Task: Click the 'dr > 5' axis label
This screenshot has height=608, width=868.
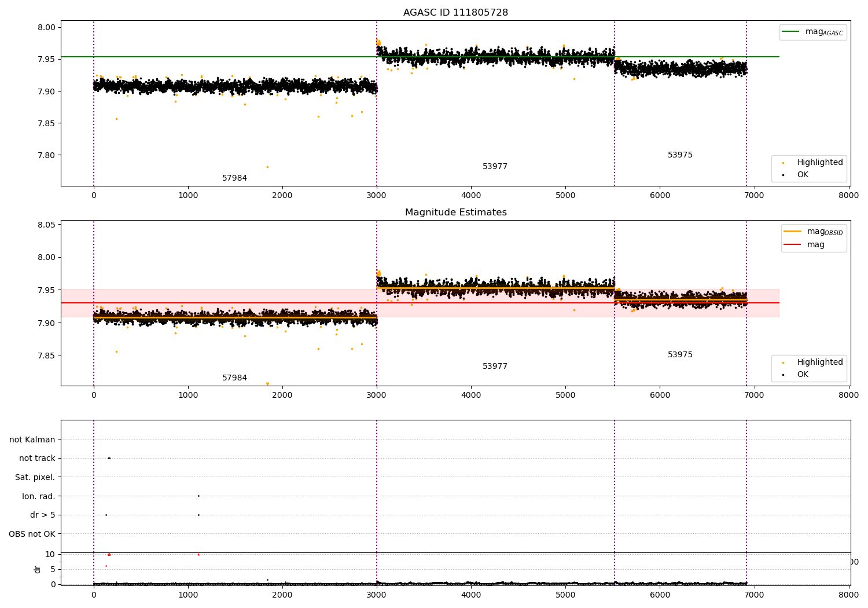Action: (x=43, y=515)
